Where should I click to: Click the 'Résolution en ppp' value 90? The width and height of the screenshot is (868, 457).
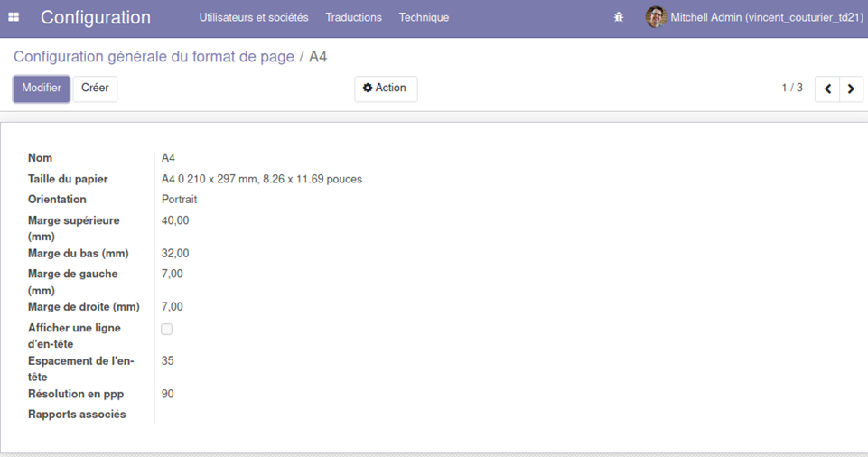pyautogui.click(x=168, y=394)
